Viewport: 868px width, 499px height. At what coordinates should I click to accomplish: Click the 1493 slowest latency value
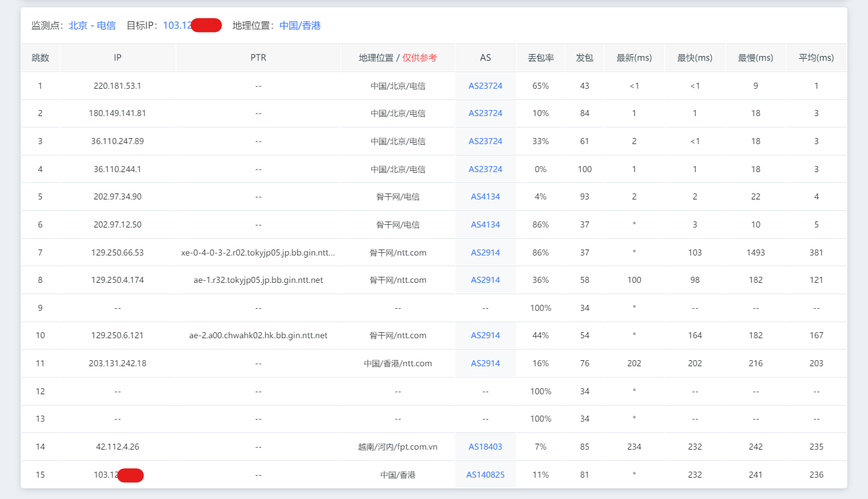pyautogui.click(x=756, y=253)
